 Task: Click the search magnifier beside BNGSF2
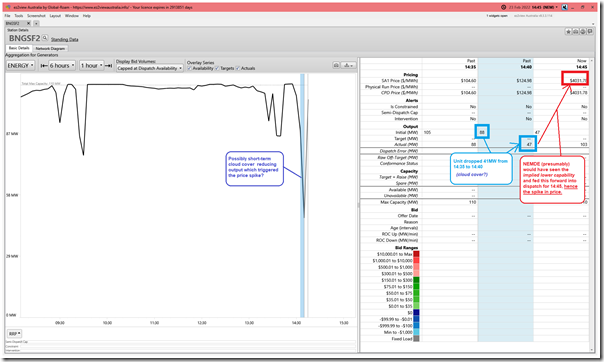click(45, 38)
